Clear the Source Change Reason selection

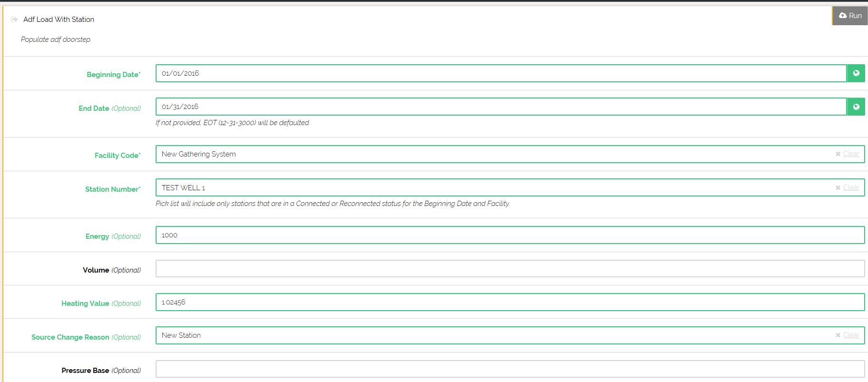click(847, 335)
